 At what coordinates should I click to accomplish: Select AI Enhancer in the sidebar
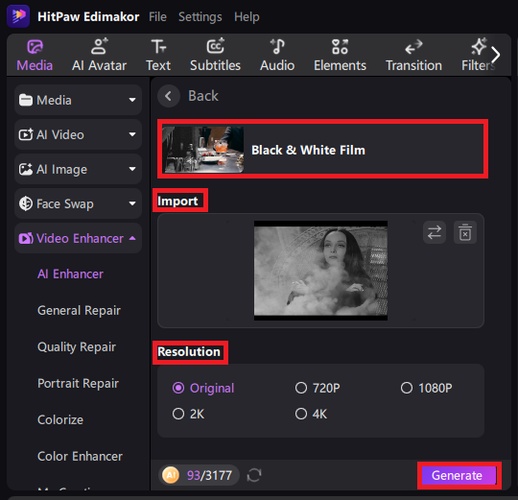[70, 274]
